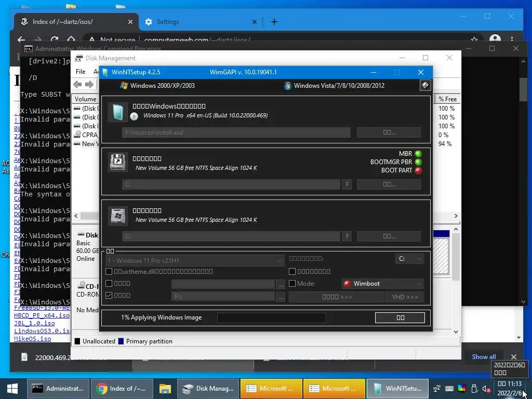Click the colorful display tray icon

pos(462,389)
